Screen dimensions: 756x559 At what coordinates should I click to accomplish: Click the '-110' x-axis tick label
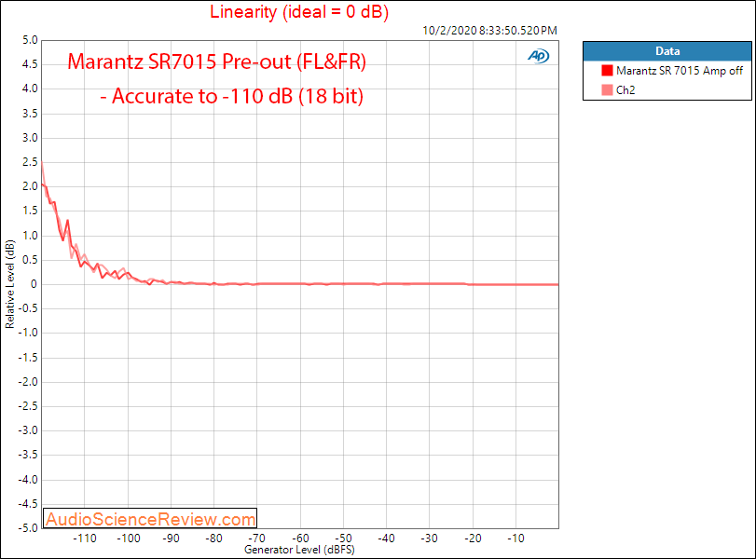point(85,539)
